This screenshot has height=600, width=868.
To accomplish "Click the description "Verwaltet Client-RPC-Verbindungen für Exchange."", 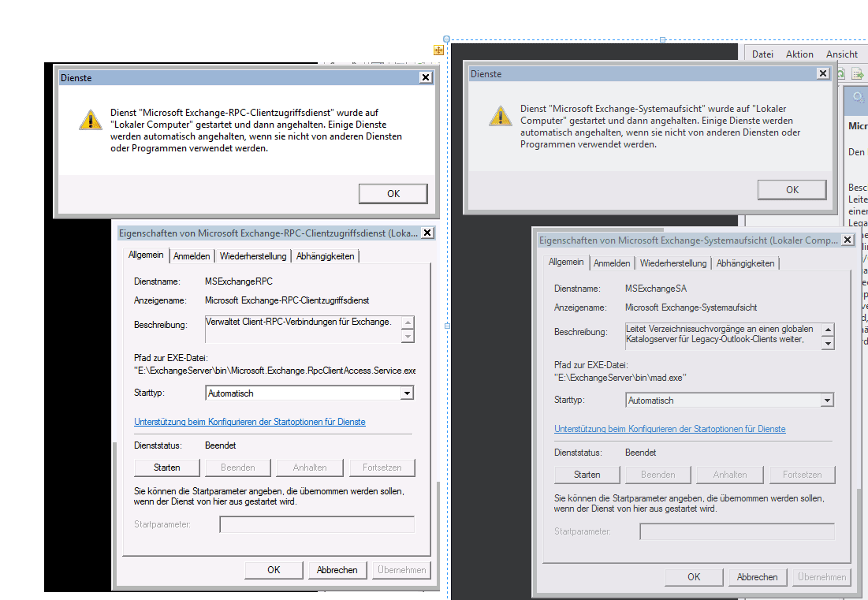I will pos(298,322).
